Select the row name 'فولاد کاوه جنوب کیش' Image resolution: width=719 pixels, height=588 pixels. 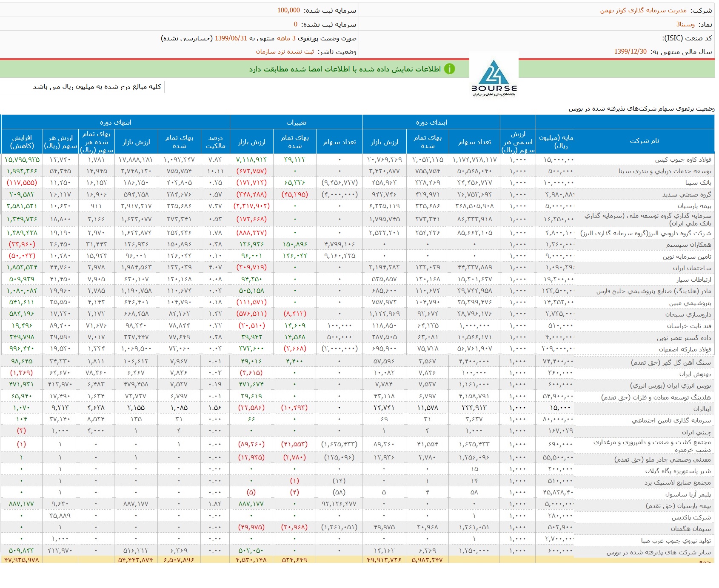pyautogui.click(x=683, y=160)
